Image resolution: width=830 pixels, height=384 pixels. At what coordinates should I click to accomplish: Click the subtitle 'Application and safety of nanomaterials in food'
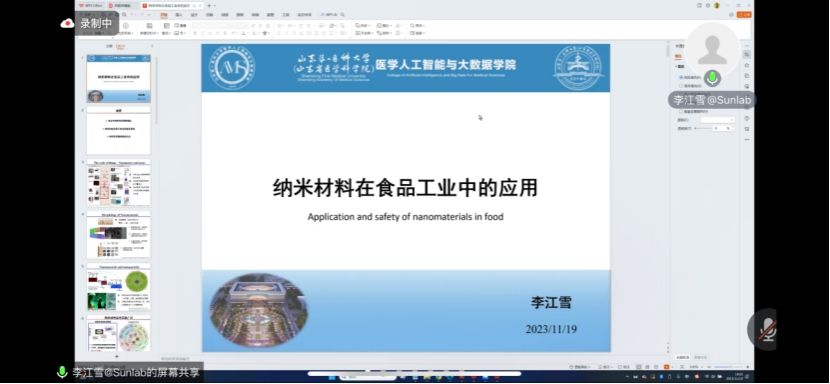point(405,217)
